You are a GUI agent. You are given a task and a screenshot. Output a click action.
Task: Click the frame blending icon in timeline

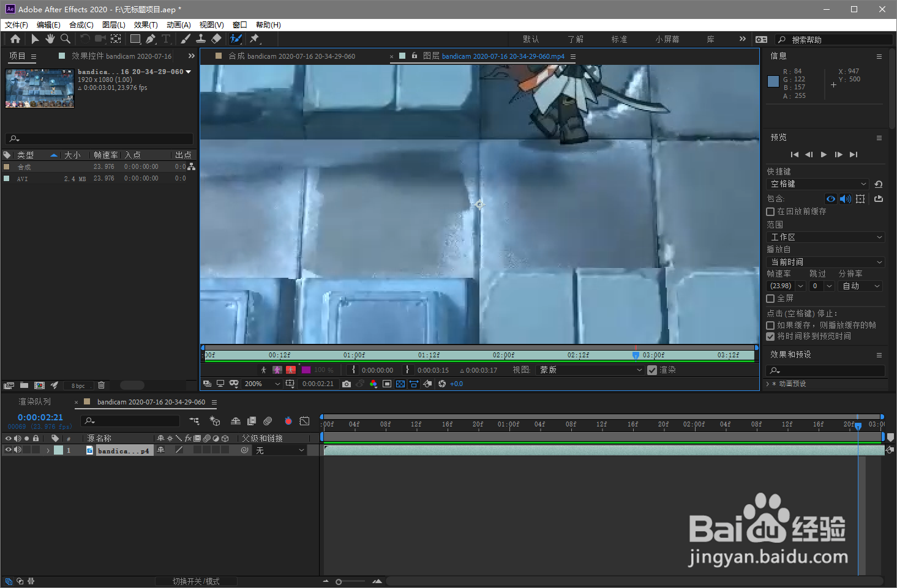point(252,421)
